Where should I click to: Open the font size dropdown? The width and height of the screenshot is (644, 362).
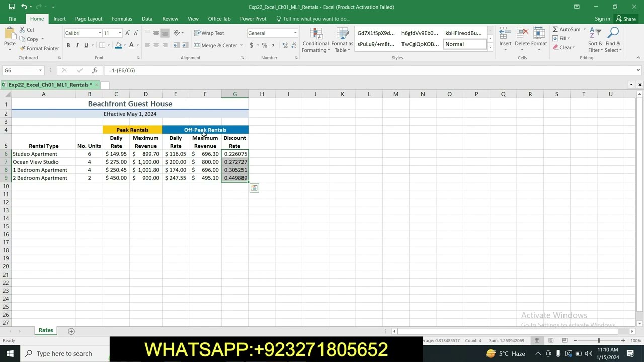120,33
